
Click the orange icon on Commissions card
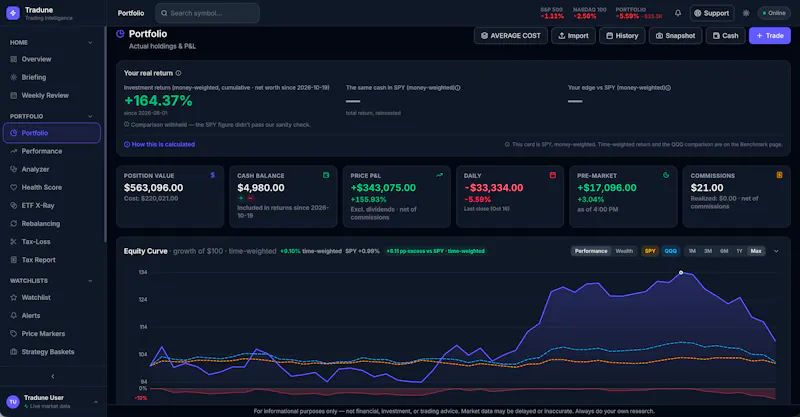pyautogui.click(x=779, y=175)
